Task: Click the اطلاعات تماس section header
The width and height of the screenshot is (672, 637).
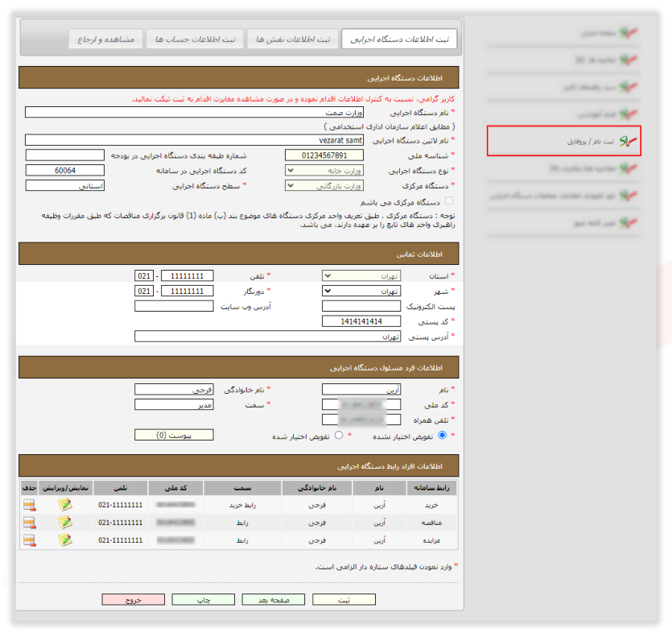Action: (x=239, y=254)
